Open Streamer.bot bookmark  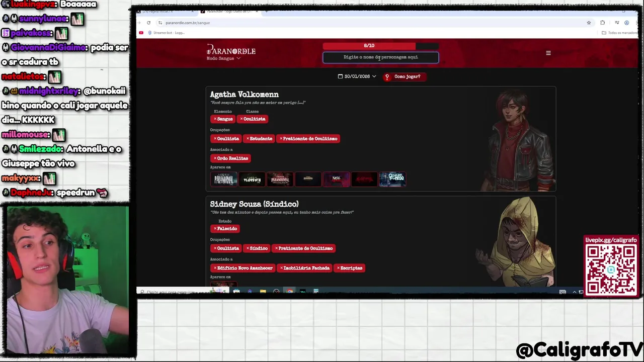[x=166, y=33]
